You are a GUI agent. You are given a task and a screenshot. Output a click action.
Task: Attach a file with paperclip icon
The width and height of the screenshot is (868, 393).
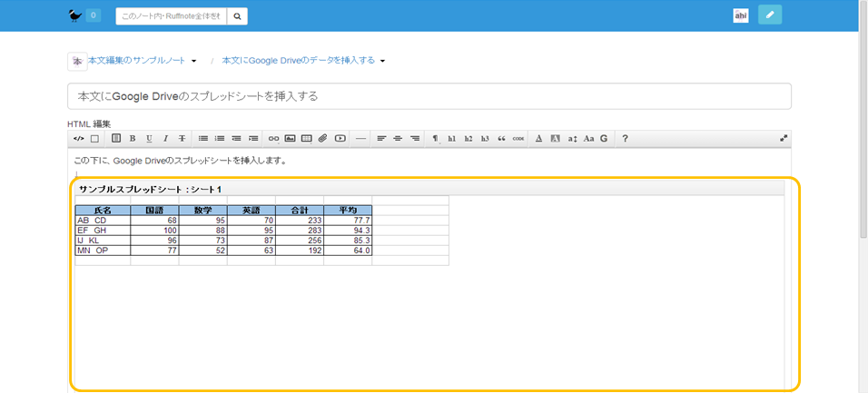(322, 139)
